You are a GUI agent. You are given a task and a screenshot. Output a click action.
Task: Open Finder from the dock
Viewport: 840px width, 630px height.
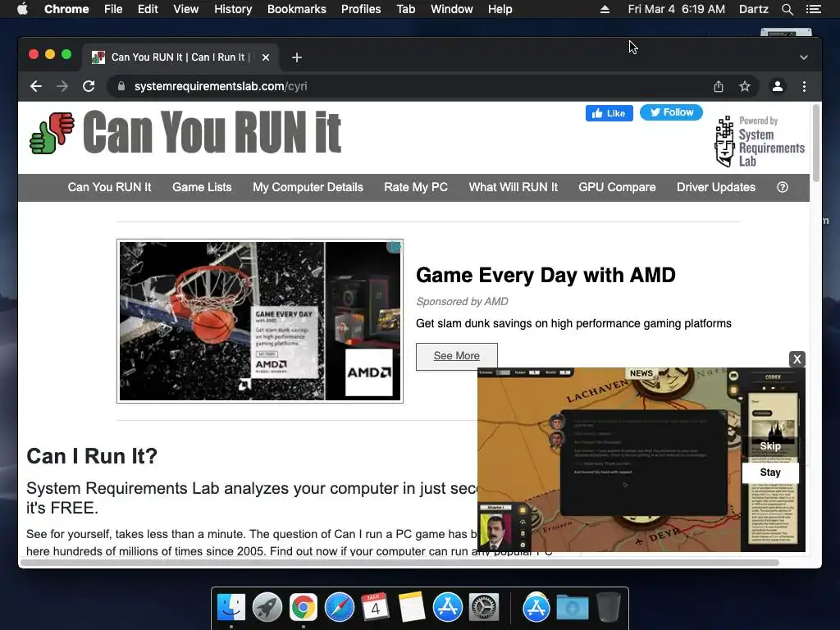(x=231, y=608)
